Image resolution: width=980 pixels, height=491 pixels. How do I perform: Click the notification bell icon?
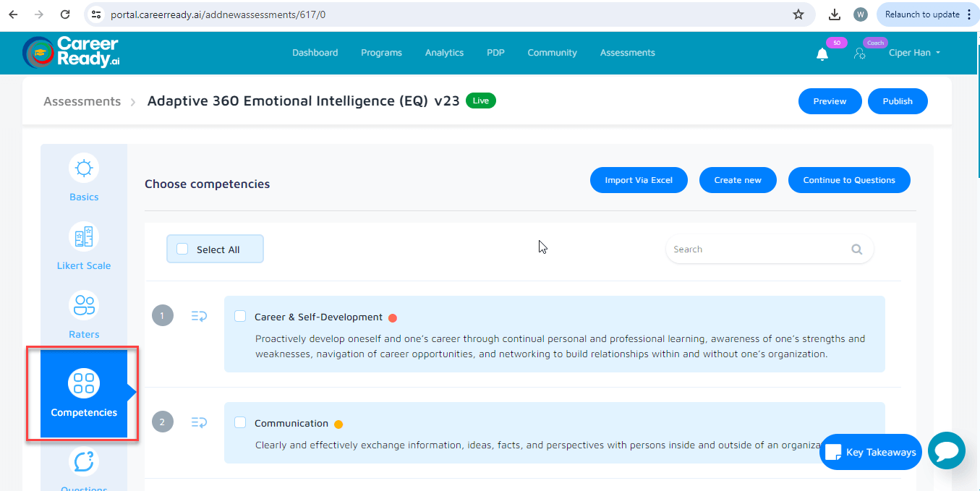822,54
